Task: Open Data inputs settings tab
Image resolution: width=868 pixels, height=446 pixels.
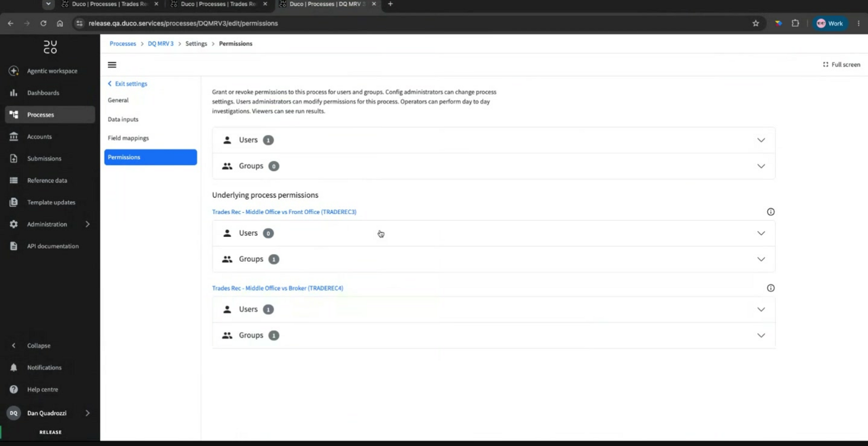Action: coord(151,119)
